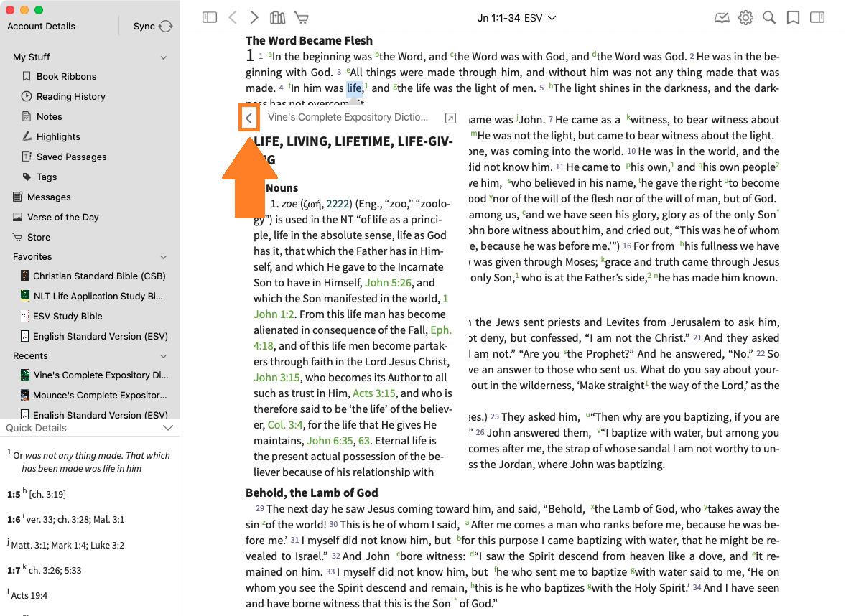Click the Settings gear icon
Viewport: 846px width, 616px height.
click(x=745, y=18)
